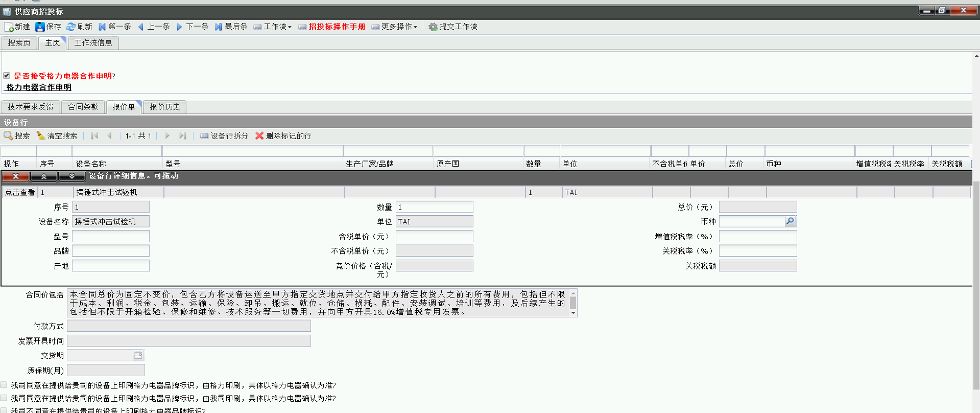Click the down arrow in detail panel header
Image resolution: width=980 pixels, height=413 pixels.
(71, 176)
